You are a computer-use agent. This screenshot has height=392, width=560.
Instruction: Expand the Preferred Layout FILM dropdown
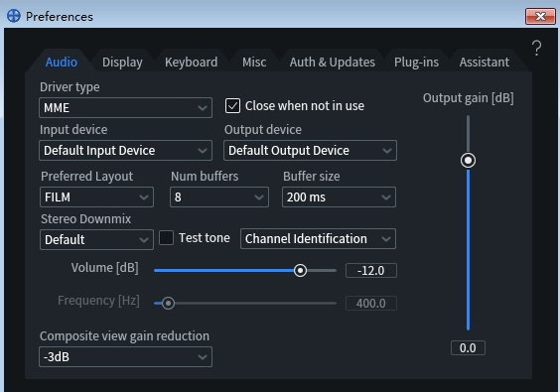[x=96, y=197]
